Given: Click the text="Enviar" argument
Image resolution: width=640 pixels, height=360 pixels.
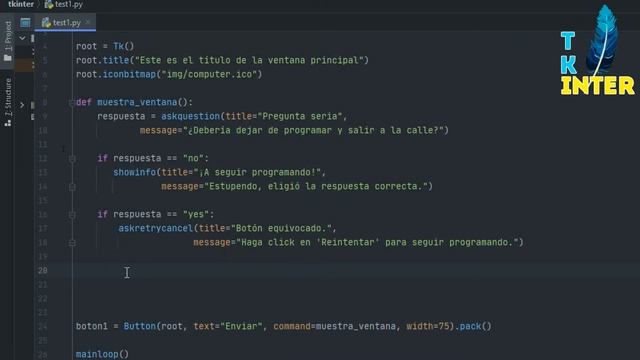Looking at the screenshot, I should (228, 327).
